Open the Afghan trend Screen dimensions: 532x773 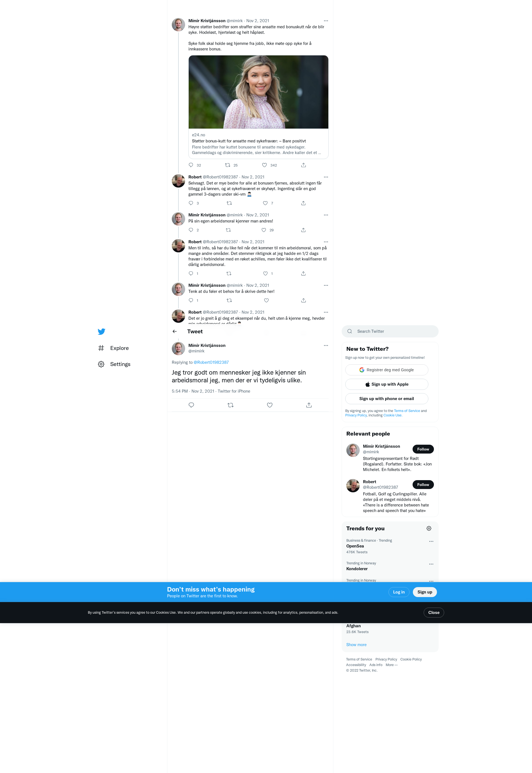point(353,626)
